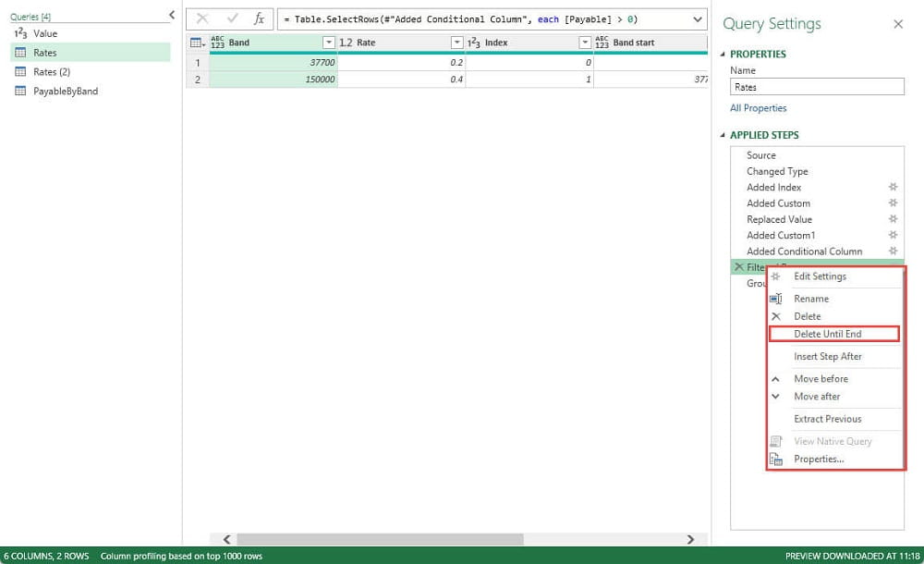
Task: Change the Band column data type icon
Action: (218, 43)
